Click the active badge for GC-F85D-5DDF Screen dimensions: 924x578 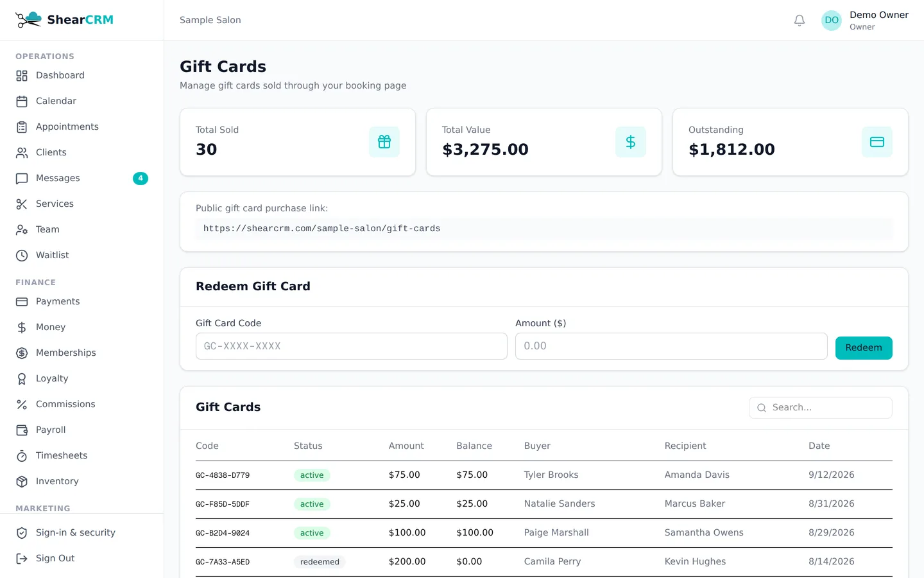tap(312, 504)
